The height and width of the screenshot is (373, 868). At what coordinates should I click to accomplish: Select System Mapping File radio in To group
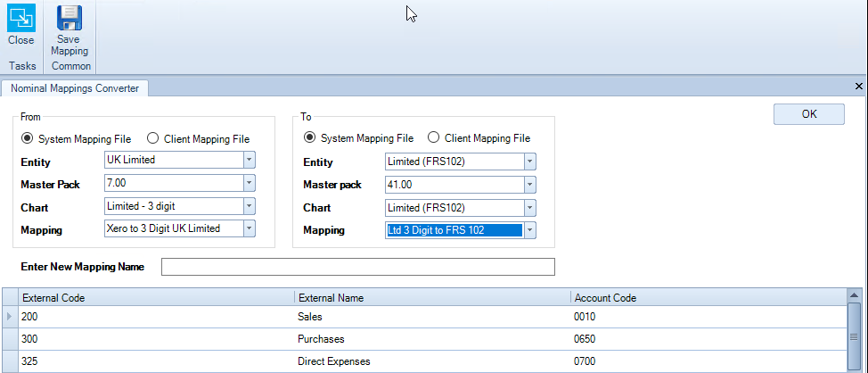(310, 137)
